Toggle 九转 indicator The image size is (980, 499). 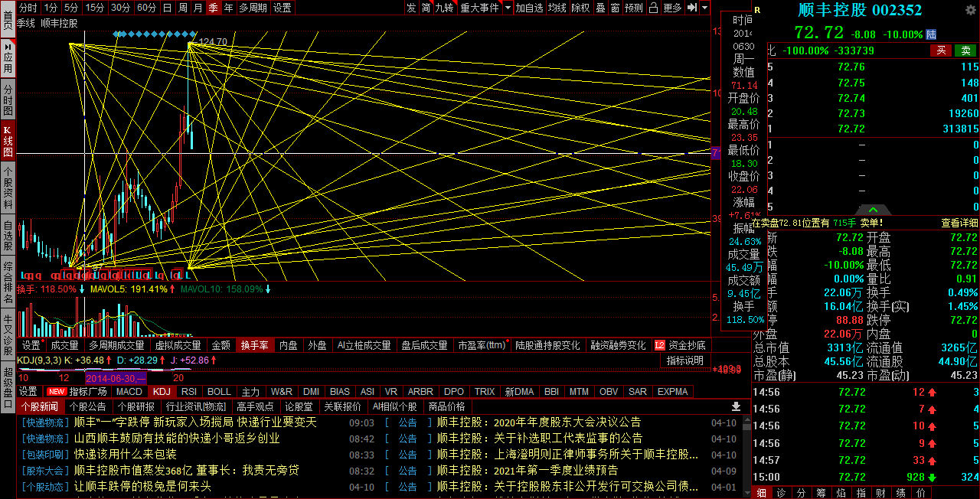[445, 8]
